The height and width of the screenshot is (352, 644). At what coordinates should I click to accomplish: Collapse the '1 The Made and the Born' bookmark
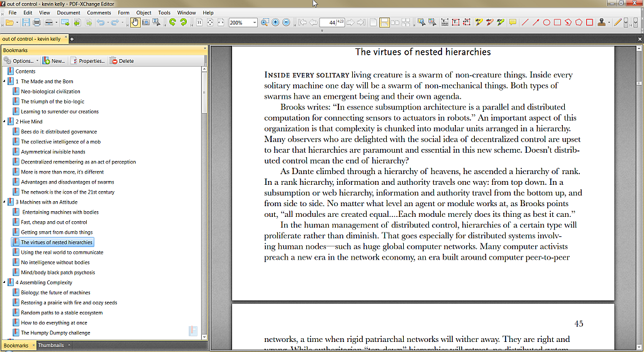[x=4, y=81]
